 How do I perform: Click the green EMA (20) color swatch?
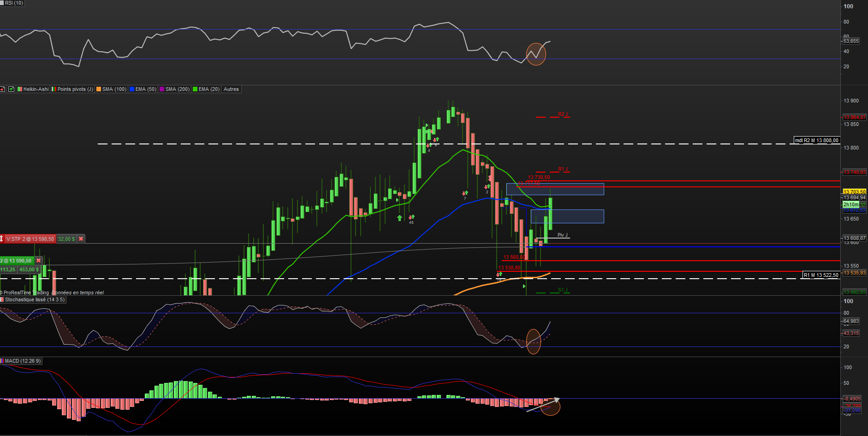pyautogui.click(x=195, y=89)
